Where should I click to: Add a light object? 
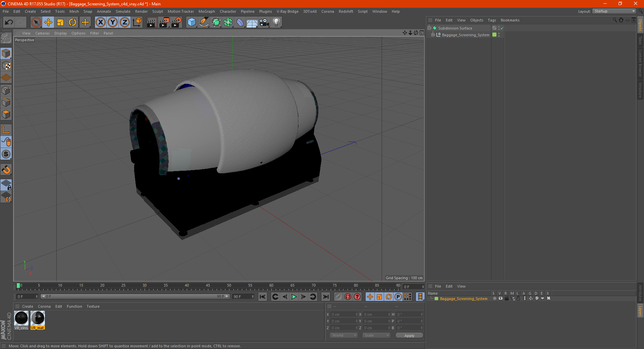(276, 22)
